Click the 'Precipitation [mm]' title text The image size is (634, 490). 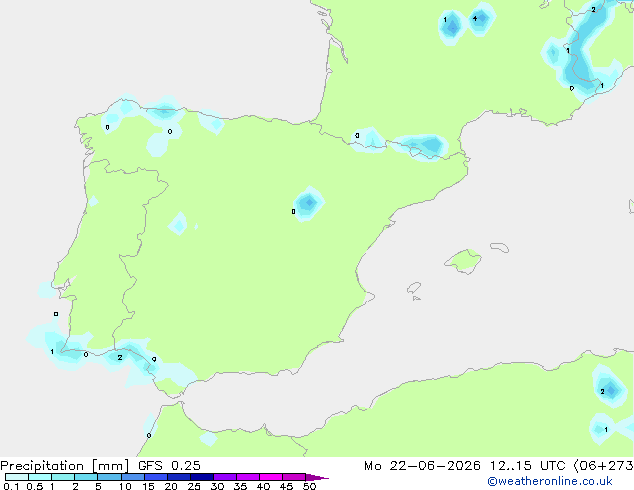tap(65, 466)
